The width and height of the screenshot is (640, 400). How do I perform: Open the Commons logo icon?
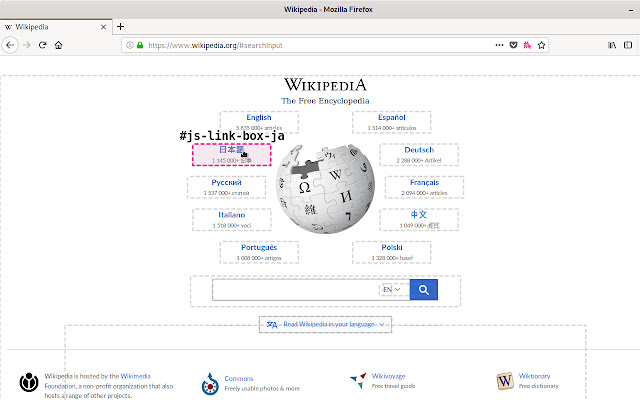210,383
